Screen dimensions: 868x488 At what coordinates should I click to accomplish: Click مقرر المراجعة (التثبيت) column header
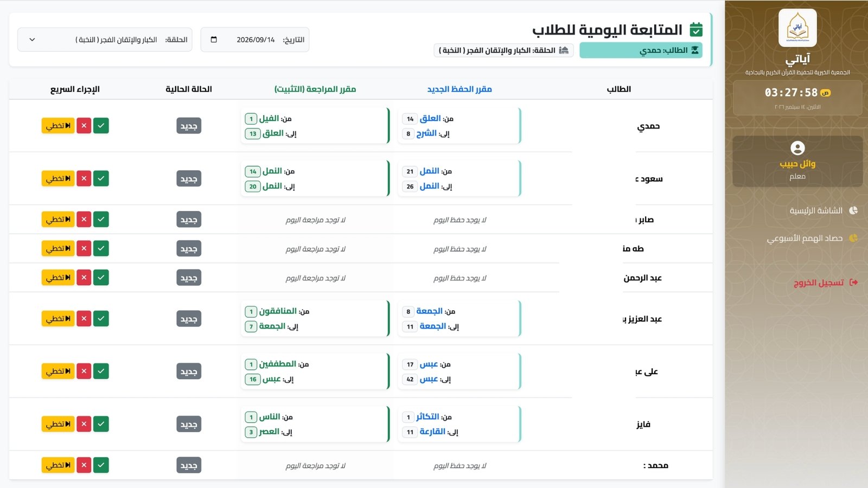coord(315,89)
